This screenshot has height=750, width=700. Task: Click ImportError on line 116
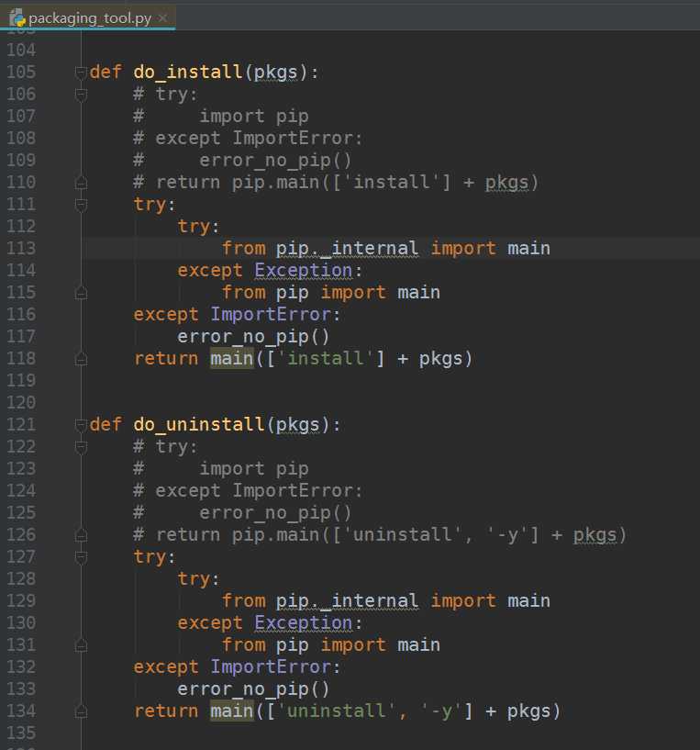pos(271,314)
